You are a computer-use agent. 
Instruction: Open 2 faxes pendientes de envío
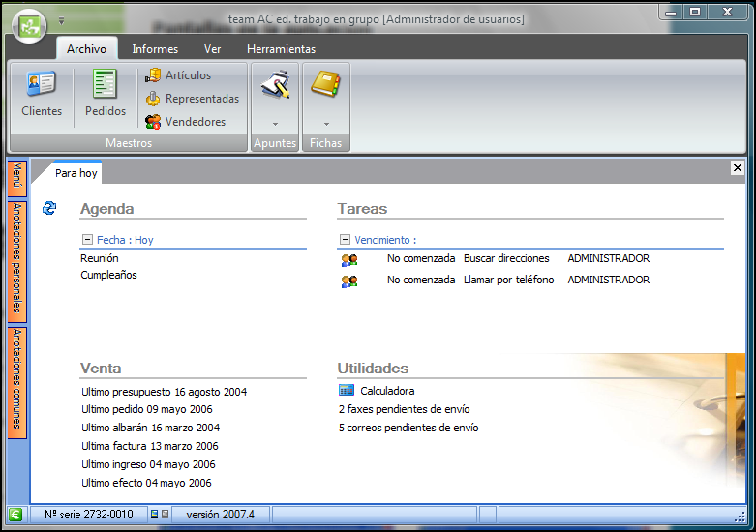coord(404,409)
